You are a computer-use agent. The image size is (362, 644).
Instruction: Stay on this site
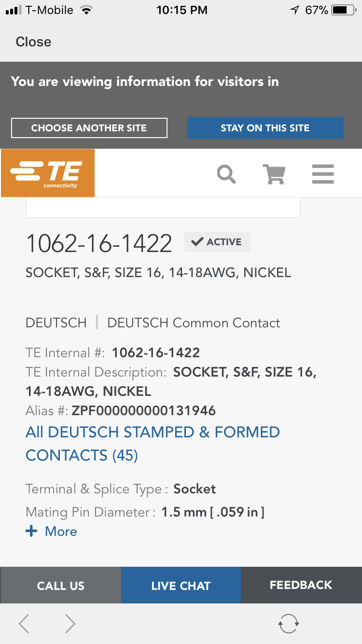pyautogui.click(x=265, y=128)
